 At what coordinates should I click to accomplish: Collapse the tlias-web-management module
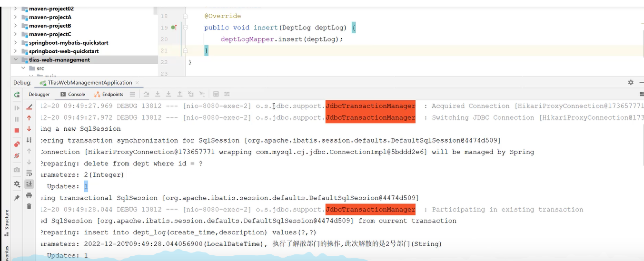pos(16,60)
